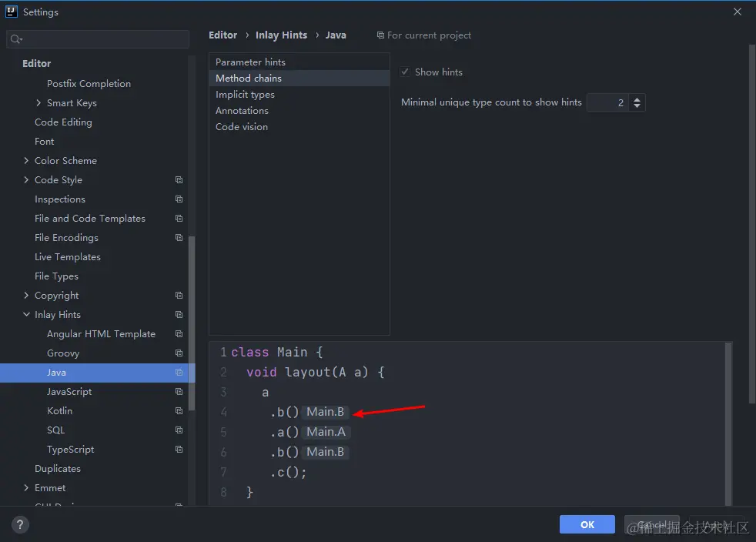Select TypeScript inlay hints
756x542 pixels.
(x=70, y=450)
